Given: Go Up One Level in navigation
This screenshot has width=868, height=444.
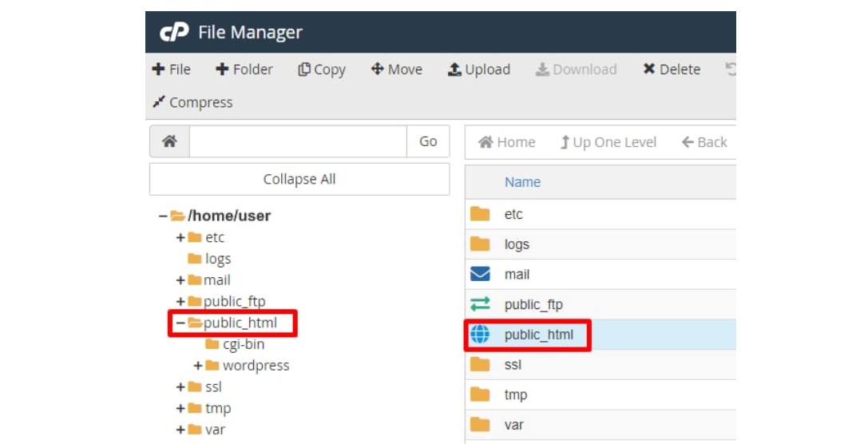Looking at the screenshot, I should pos(608,142).
